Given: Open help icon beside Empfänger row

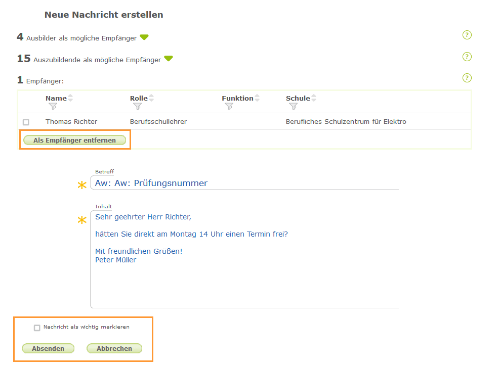Looking at the screenshot, I should [467, 78].
